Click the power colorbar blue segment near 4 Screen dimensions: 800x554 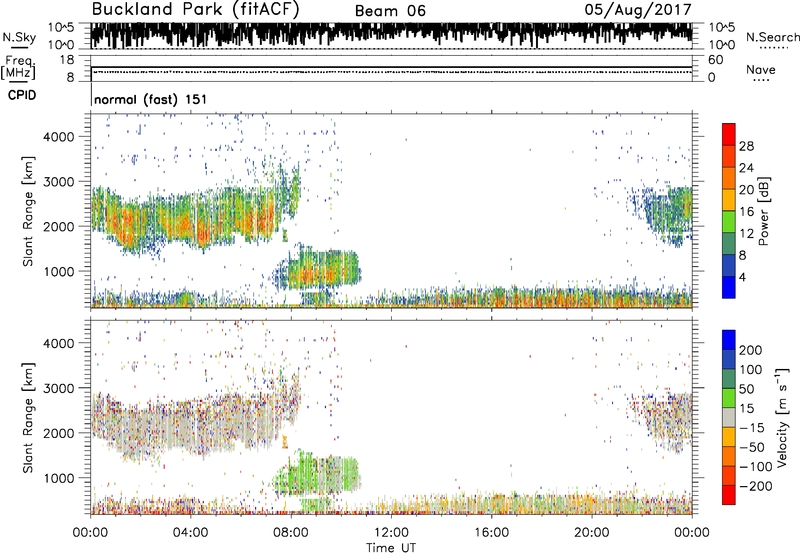point(729,287)
